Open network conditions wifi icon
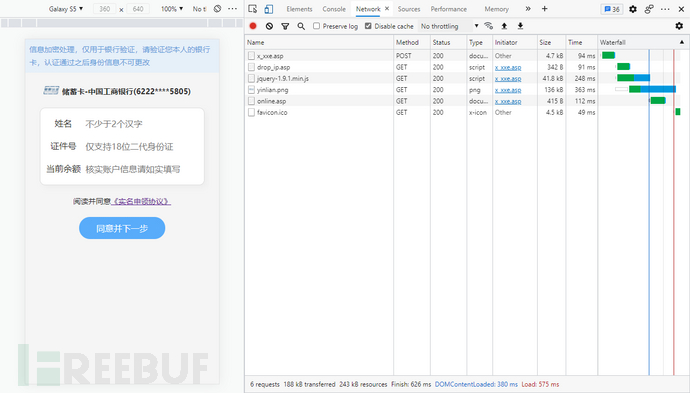 point(488,26)
